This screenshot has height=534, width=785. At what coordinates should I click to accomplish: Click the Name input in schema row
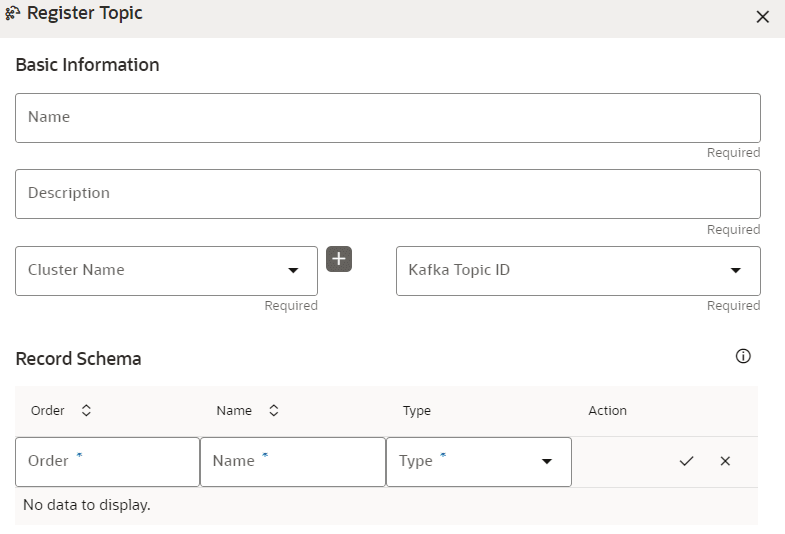click(x=292, y=461)
